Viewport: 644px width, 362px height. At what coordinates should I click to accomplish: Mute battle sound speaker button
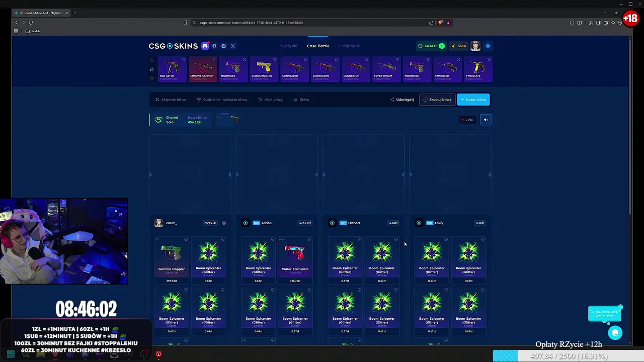click(486, 120)
